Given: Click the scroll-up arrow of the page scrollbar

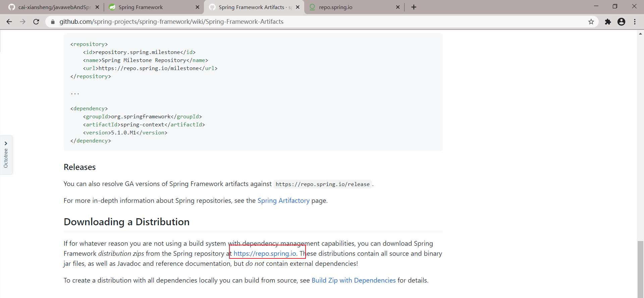Looking at the screenshot, I should (641, 34).
